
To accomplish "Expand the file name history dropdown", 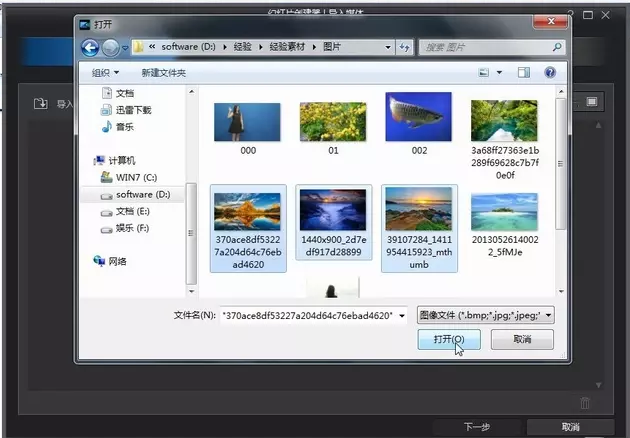I will click(x=402, y=315).
